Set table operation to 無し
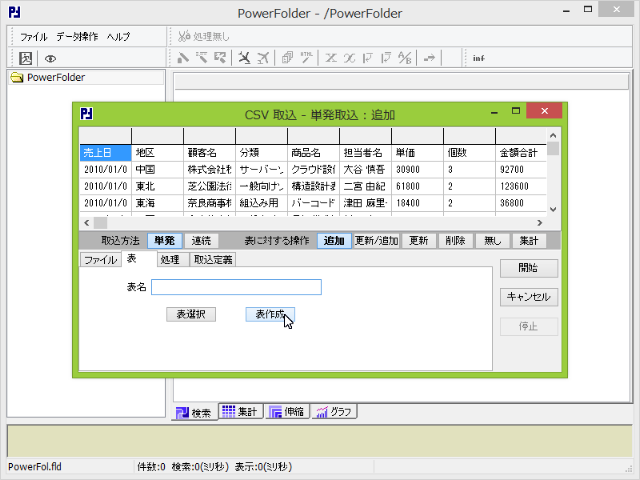This screenshot has height=480, width=640. 491,241
